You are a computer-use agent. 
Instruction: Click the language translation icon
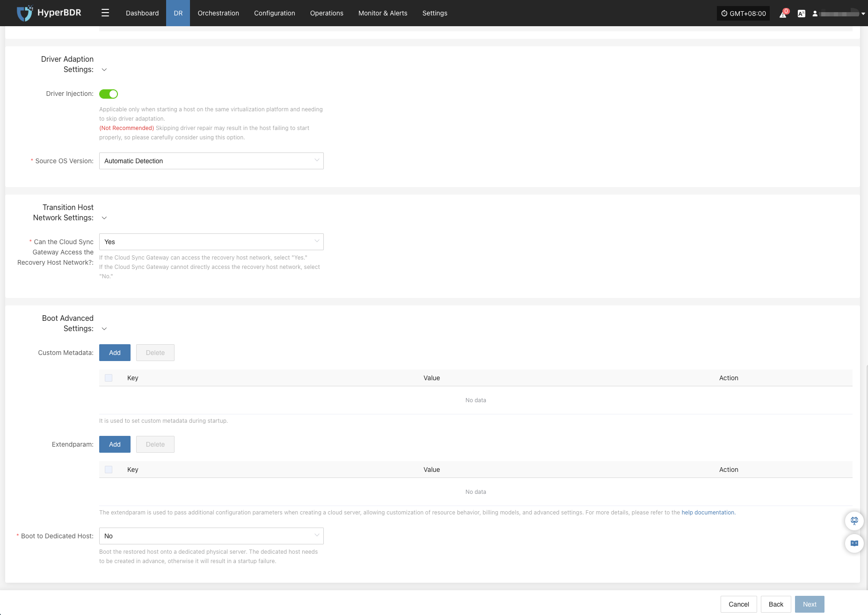tap(802, 14)
